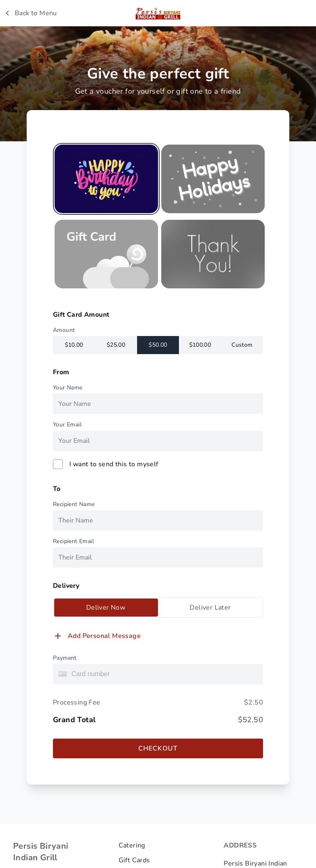Select the Custom amount option
The height and width of the screenshot is (868, 316).
242,345
